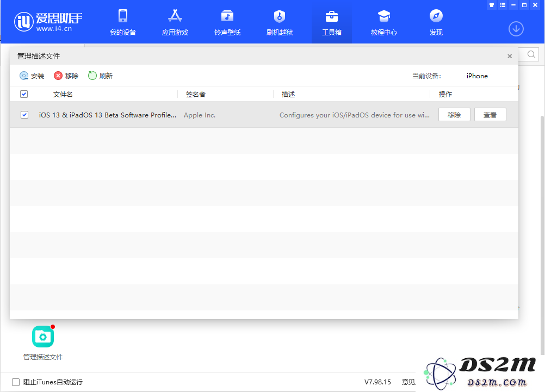Click the 操作 column header

click(x=445, y=94)
